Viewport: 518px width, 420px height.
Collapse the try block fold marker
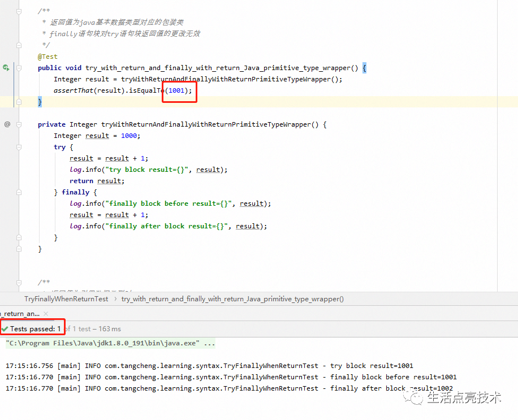click(19, 148)
